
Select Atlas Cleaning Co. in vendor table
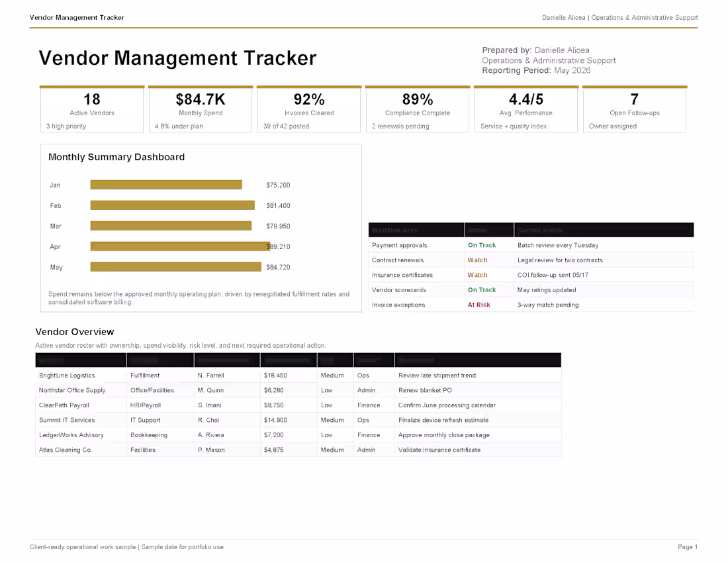66,450
